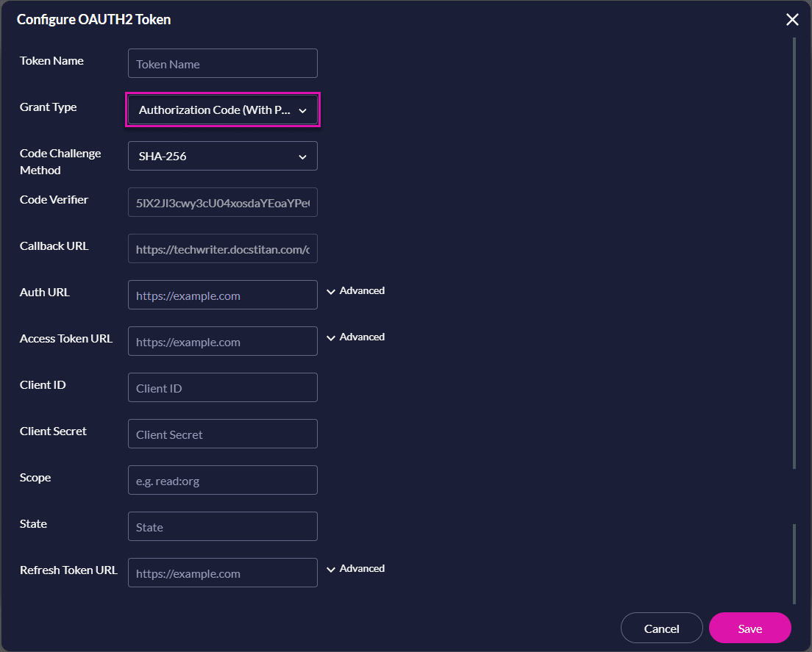812x652 pixels.
Task: Open the Grant Type dropdown
Action: tap(222, 110)
